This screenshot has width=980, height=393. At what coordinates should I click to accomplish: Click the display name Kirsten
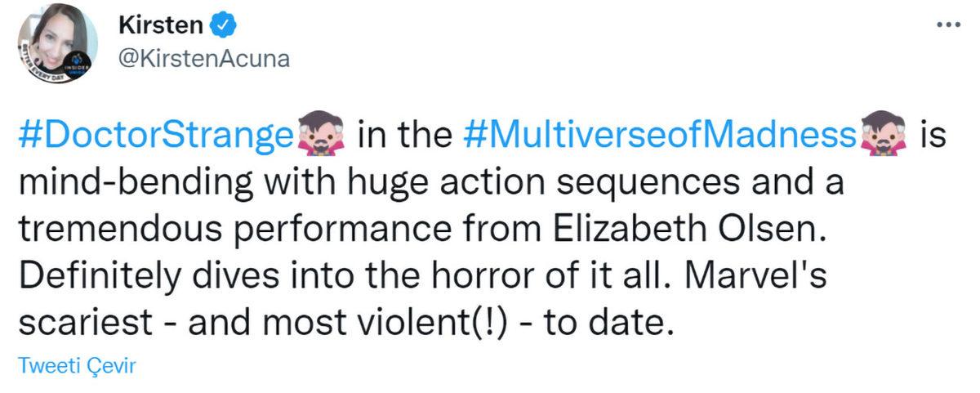coord(161,25)
